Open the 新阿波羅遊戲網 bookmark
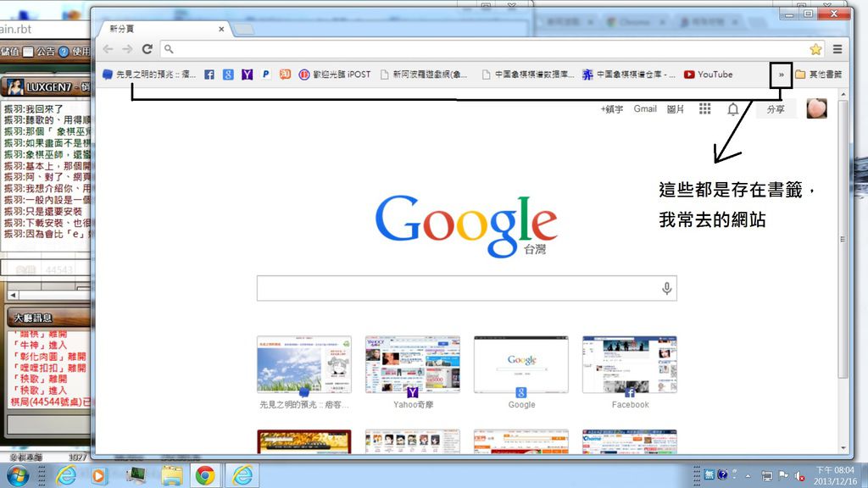868x488 pixels. [x=424, y=75]
